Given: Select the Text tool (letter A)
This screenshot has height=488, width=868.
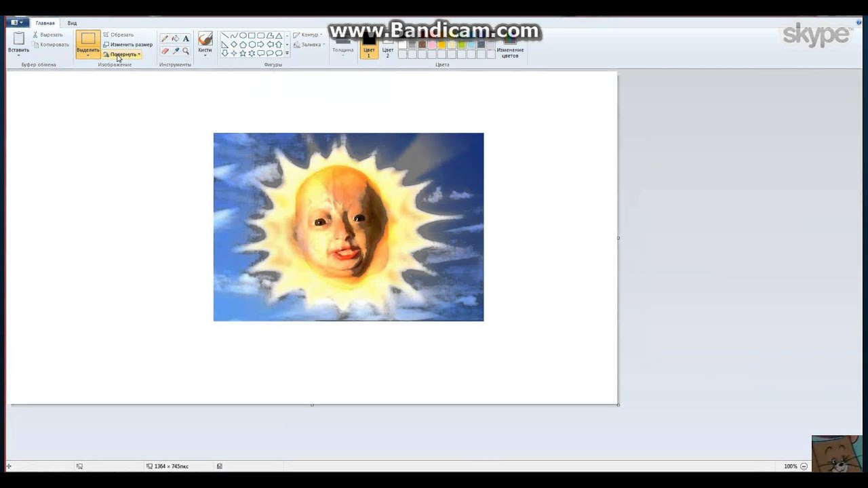Looking at the screenshot, I should pyautogui.click(x=186, y=39).
